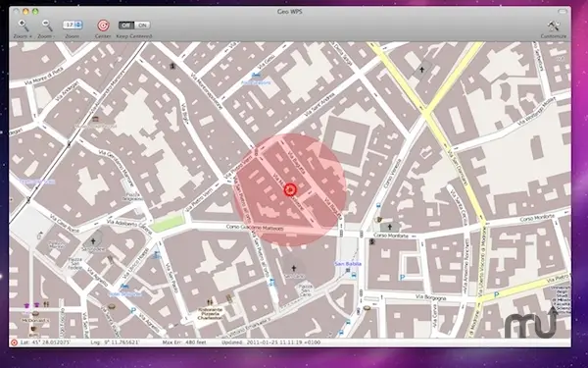Click the Corso Giacomo Matteotti street label
Viewport: 588px width, 368px height.
tap(255, 228)
